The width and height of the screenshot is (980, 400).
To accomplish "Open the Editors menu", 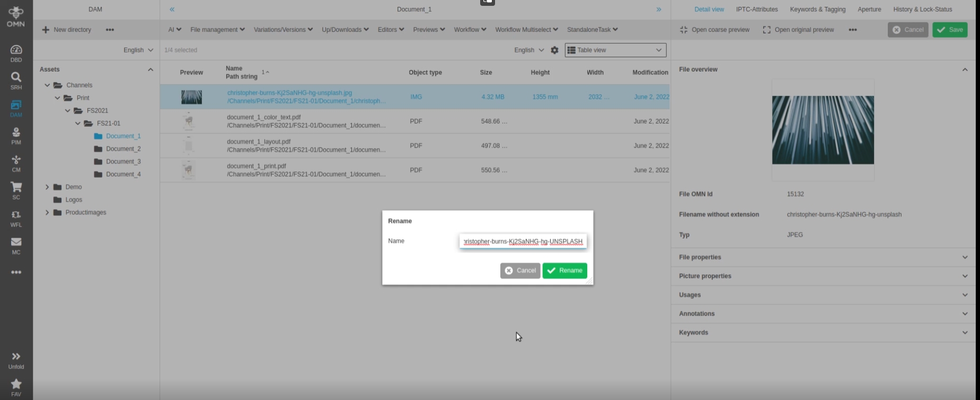I will (x=391, y=30).
